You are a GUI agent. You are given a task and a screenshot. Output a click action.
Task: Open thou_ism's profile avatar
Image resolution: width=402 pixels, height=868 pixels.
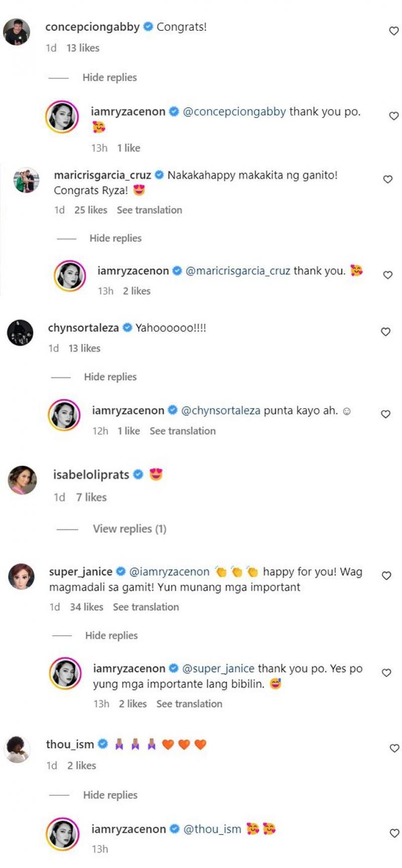[x=18, y=749]
